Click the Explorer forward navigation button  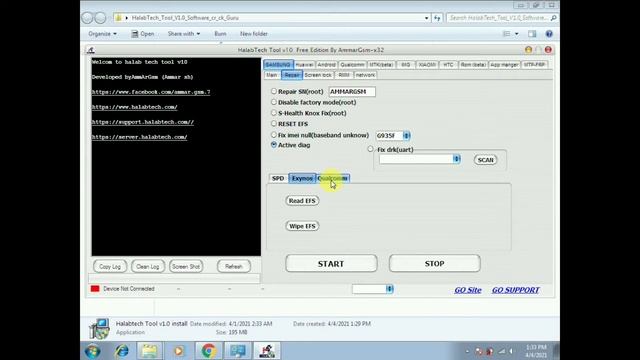point(100,18)
